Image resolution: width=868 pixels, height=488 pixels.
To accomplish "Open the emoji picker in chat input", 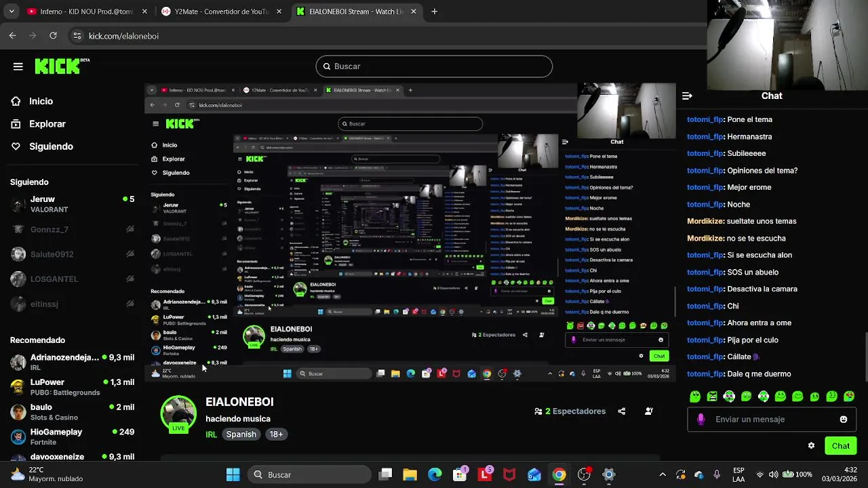I will (x=844, y=420).
